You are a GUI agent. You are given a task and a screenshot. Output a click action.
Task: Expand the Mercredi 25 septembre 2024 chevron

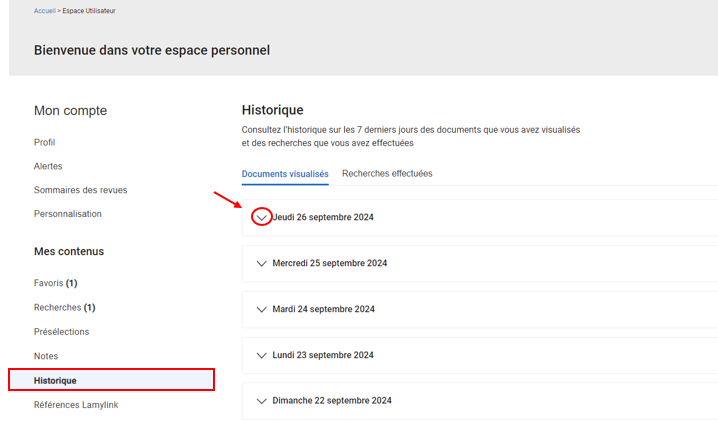[x=262, y=264]
